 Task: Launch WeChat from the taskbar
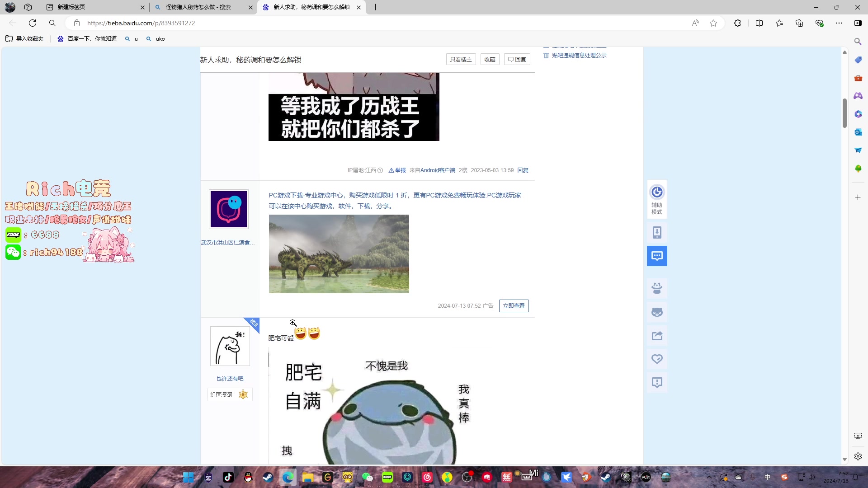click(x=368, y=477)
